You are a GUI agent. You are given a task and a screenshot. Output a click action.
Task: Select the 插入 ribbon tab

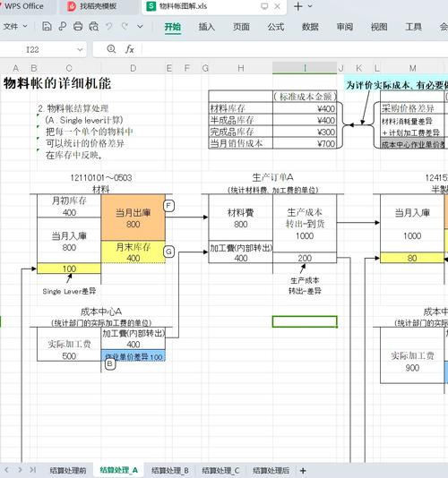click(x=207, y=27)
